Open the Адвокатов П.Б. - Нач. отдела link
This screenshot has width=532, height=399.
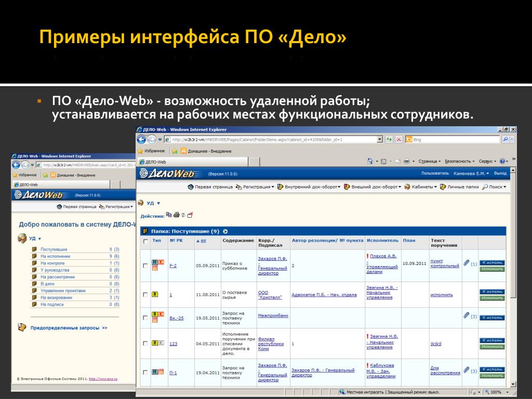(324, 295)
